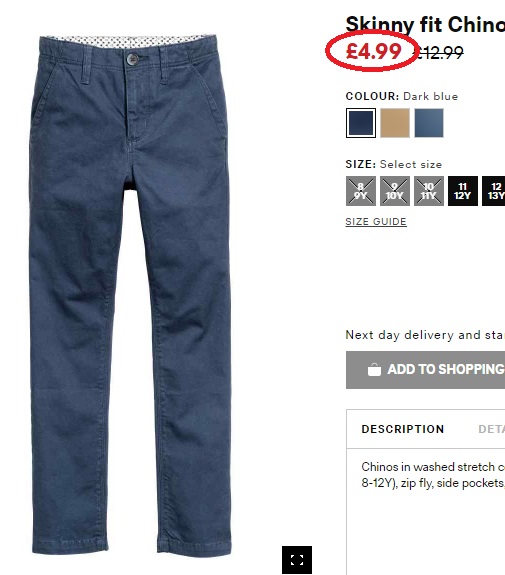Viewport: 505px width, 575px height.
Task: Pick the medium blue colour swatch
Action: pos(429,123)
